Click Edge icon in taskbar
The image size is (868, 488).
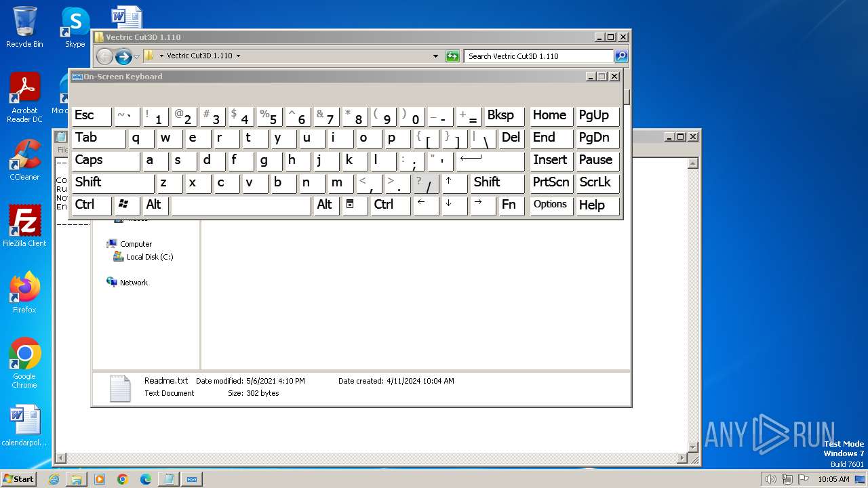(x=146, y=479)
